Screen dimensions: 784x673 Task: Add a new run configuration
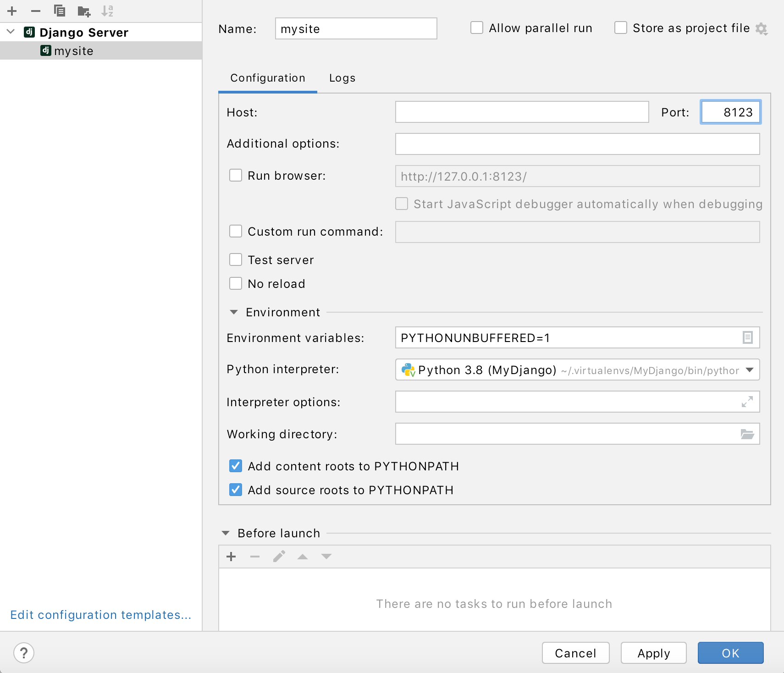coord(11,11)
